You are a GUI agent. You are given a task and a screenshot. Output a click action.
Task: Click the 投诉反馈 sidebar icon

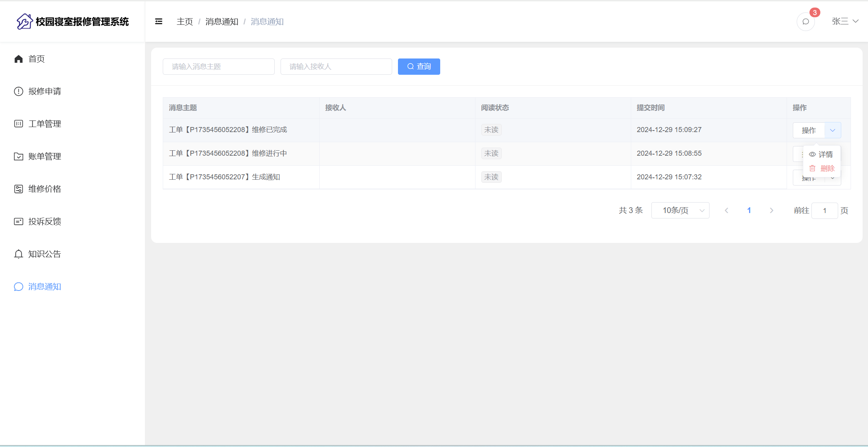coord(19,222)
